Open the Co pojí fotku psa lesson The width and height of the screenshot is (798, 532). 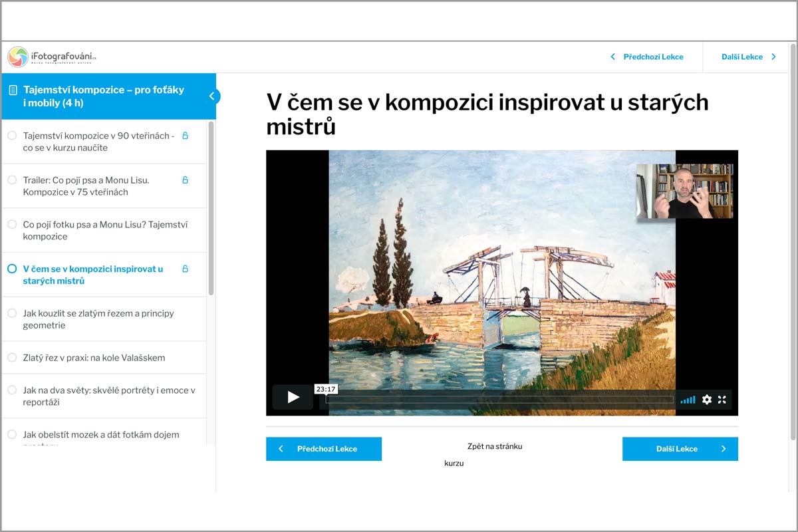click(105, 231)
